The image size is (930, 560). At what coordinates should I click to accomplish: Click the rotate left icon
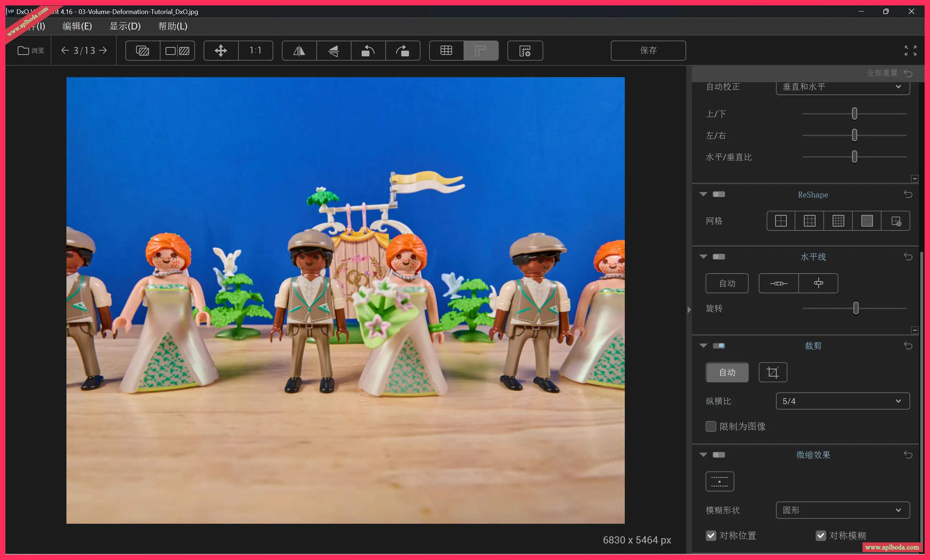tap(368, 51)
